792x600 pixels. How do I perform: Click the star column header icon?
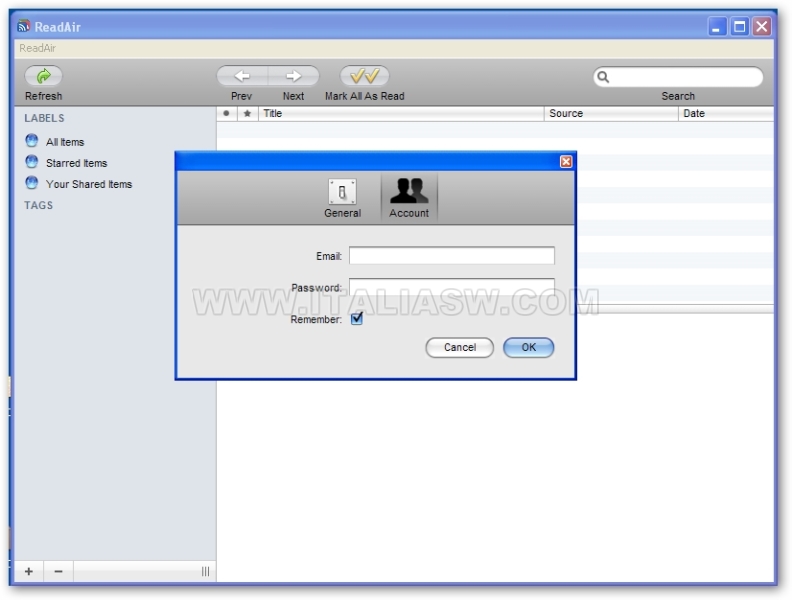[248, 114]
